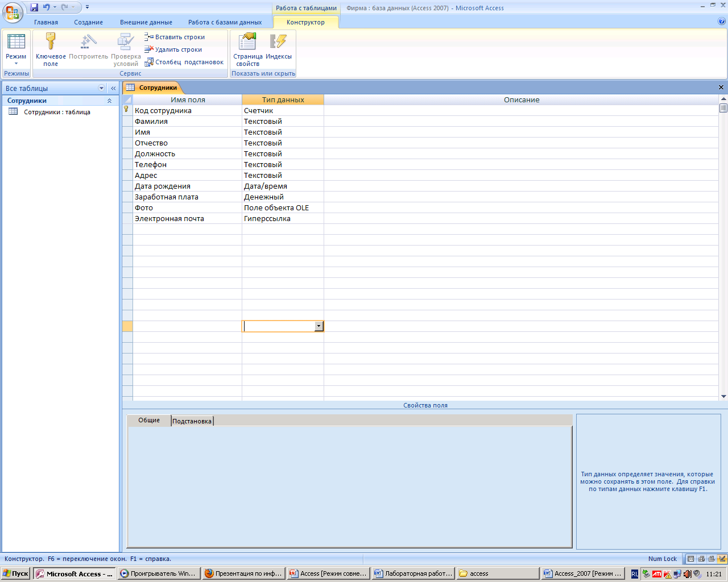Screen dimensions: 728x582
Task: Collapse the Сотрудники group in navigation
Action: pyautogui.click(x=109, y=101)
